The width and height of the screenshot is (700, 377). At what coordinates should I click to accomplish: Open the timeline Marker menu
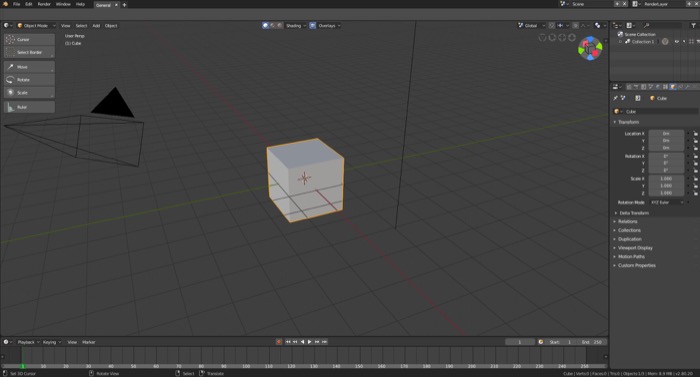click(89, 342)
